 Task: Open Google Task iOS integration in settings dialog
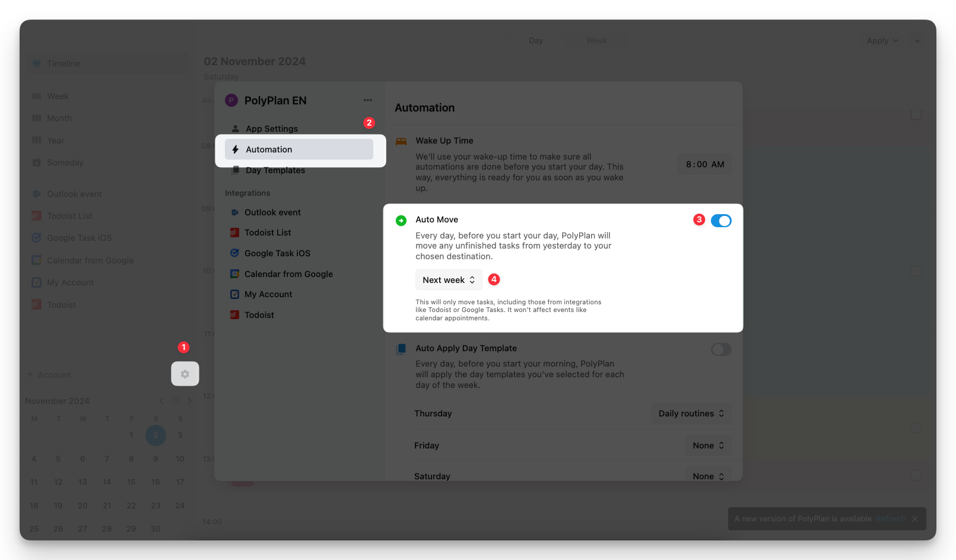[299, 253]
